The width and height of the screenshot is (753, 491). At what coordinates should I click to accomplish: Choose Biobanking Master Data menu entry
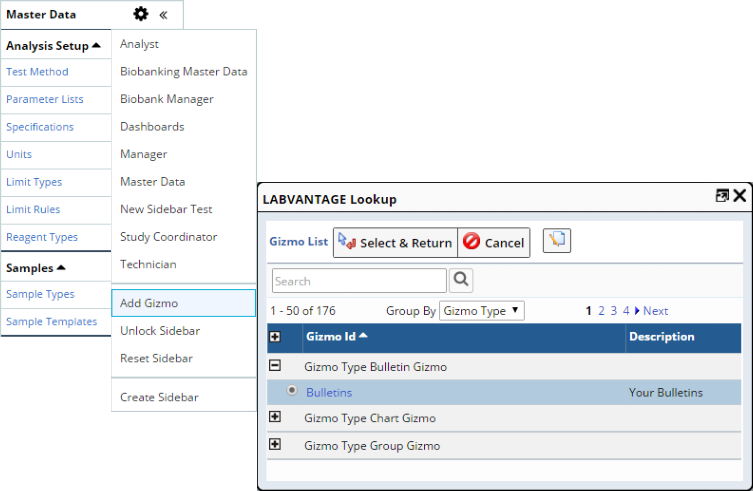tap(183, 72)
